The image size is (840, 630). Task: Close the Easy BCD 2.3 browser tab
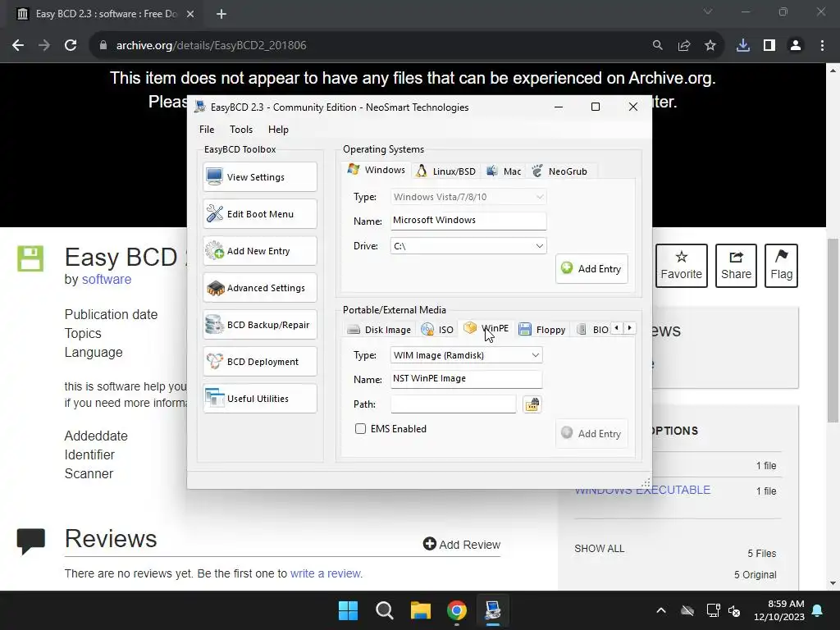click(190, 14)
